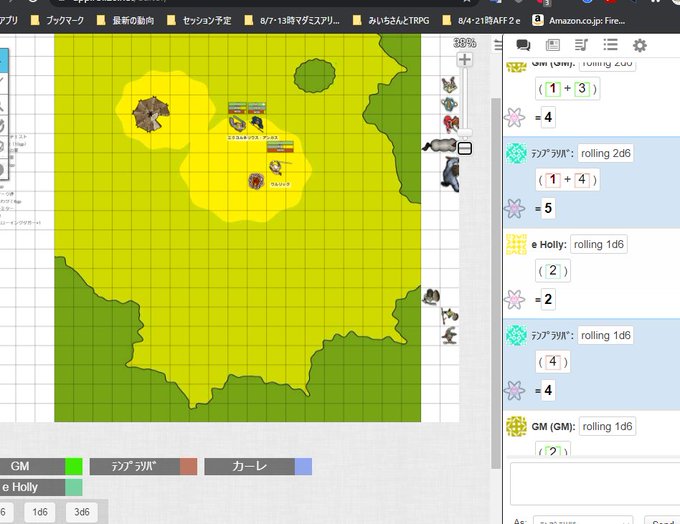Open the 'As:' speaker dropdown

point(583,521)
